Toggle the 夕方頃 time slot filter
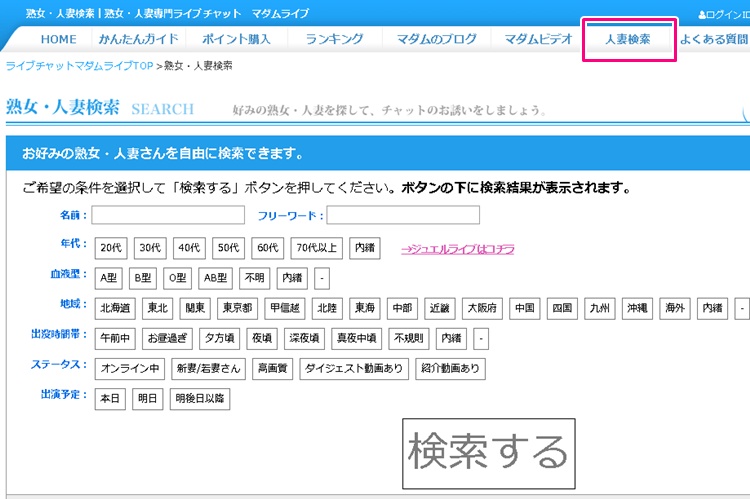 (x=220, y=338)
